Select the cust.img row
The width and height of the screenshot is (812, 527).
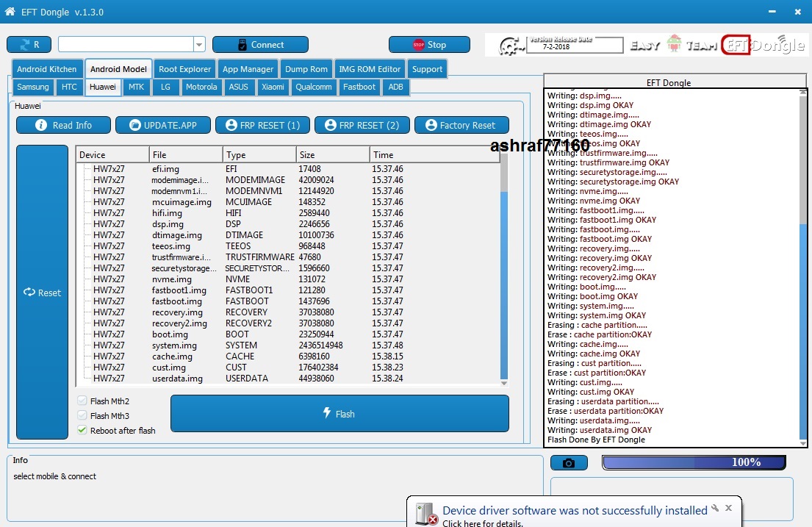(288, 368)
